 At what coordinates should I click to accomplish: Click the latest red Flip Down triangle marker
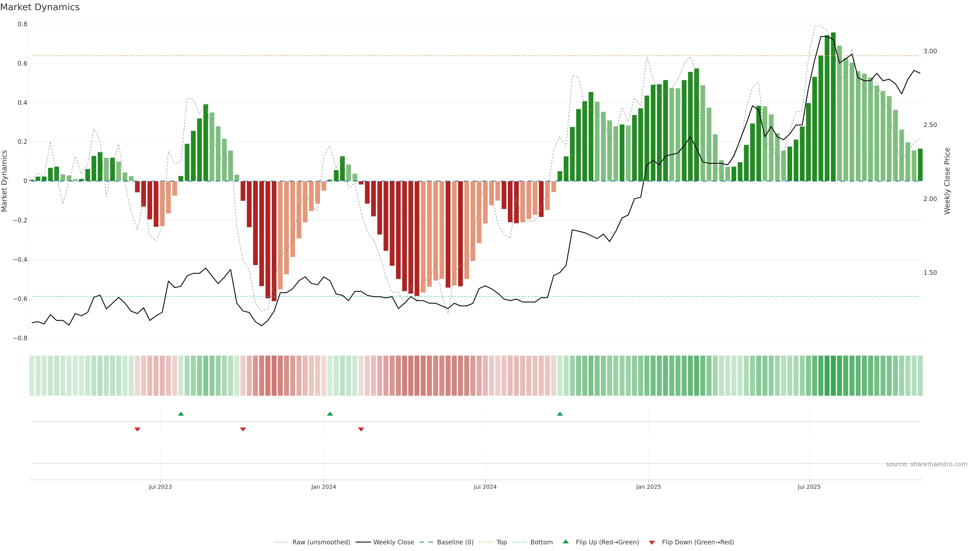(x=361, y=429)
